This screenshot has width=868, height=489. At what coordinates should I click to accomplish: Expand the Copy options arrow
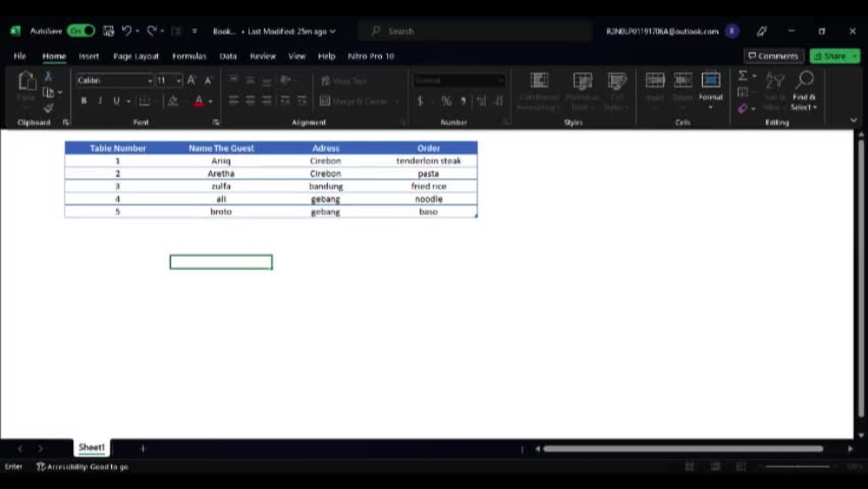[x=60, y=92]
